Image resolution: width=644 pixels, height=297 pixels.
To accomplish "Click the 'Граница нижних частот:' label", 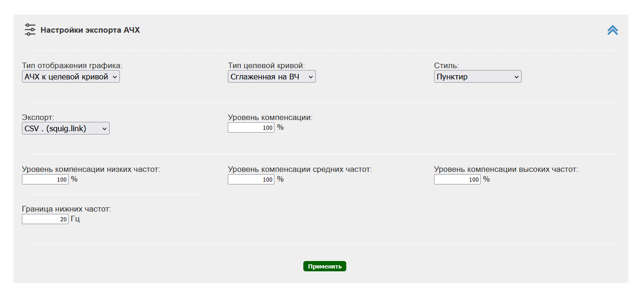I will [x=66, y=209].
